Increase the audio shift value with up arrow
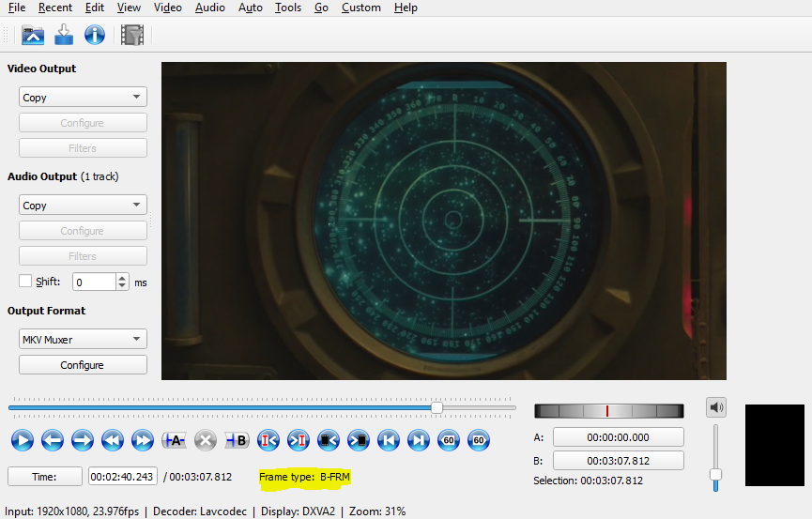 pyautogui.click(x=122, y=278)
